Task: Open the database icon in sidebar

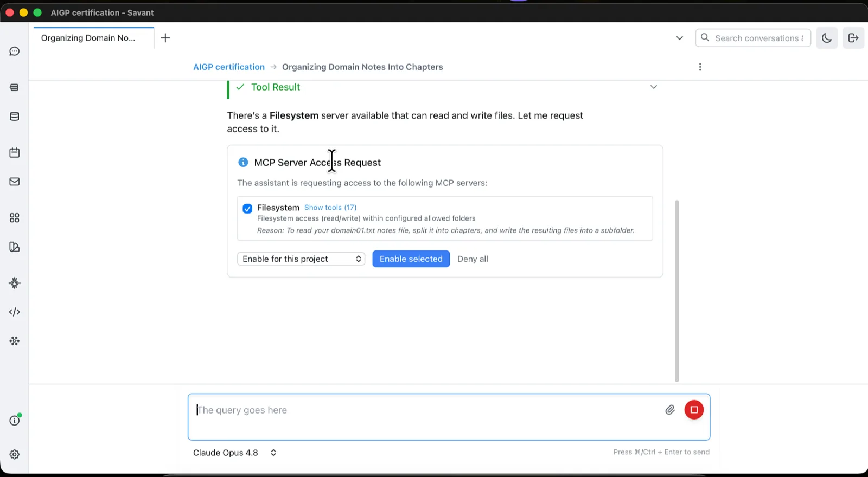Action: [15, 117]
